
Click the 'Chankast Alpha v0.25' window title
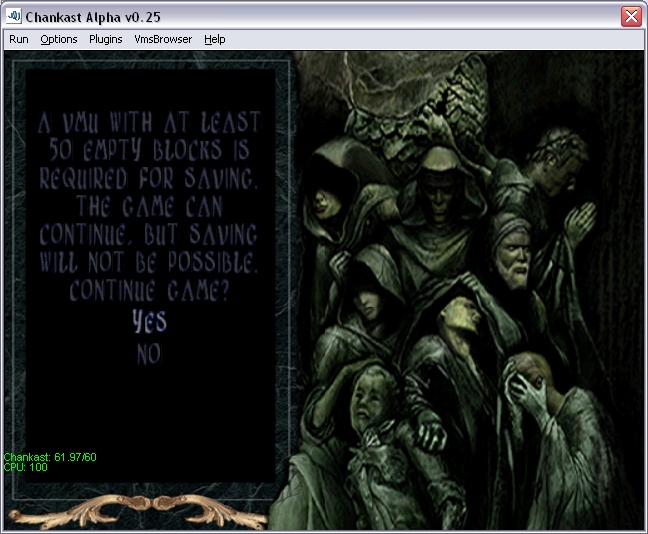[93, 17]
